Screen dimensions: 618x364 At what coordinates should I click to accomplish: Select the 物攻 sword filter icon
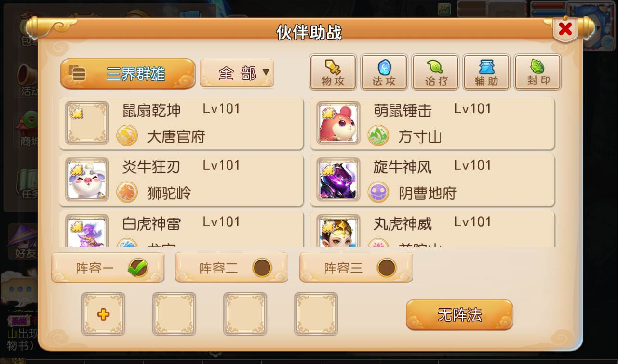pyautogui.click(x=333, y=72)
